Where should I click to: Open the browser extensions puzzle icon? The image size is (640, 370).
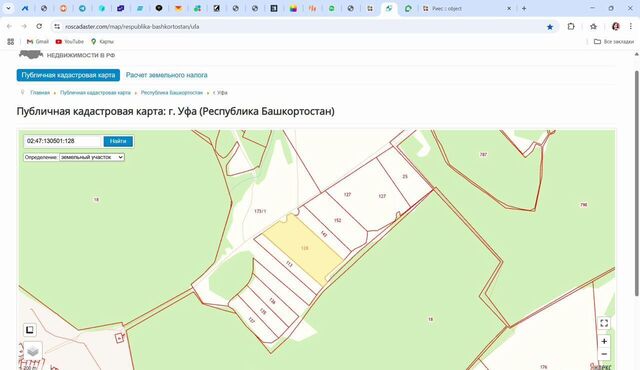tap(571, 27)
